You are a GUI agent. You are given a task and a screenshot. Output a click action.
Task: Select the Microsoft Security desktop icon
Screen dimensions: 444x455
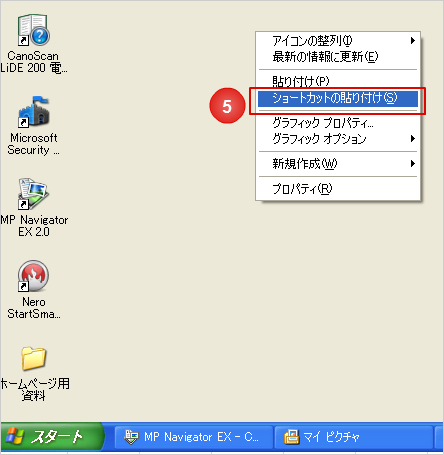(x=33, y=112)
